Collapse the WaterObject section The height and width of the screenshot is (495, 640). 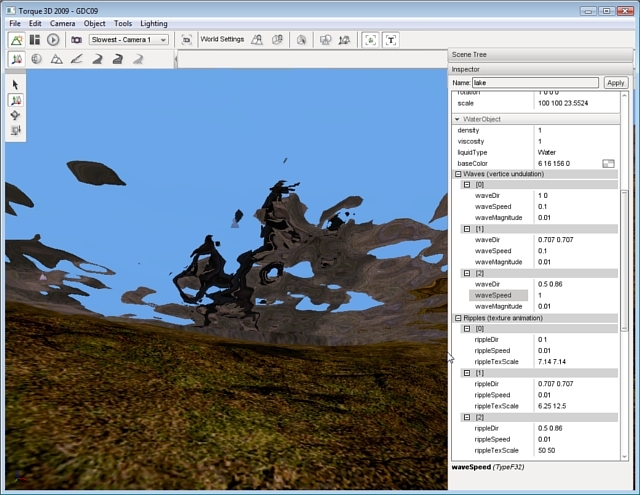pos(458,119)
